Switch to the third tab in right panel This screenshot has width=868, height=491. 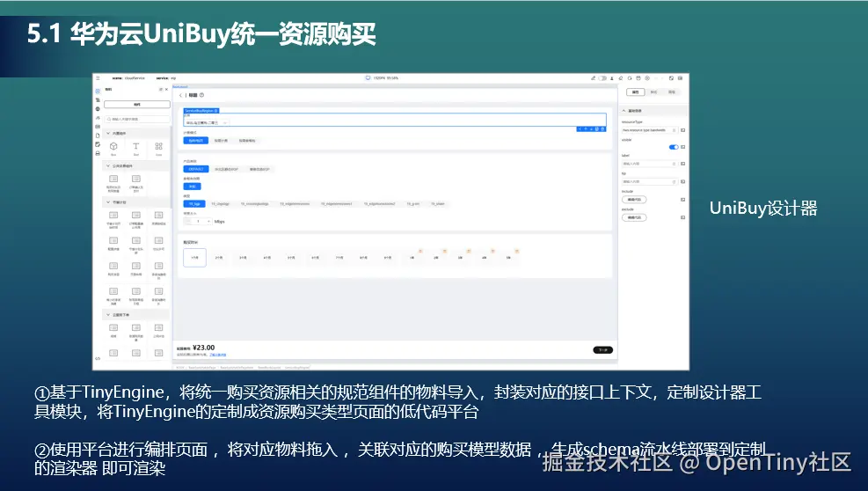click(672, 92)
